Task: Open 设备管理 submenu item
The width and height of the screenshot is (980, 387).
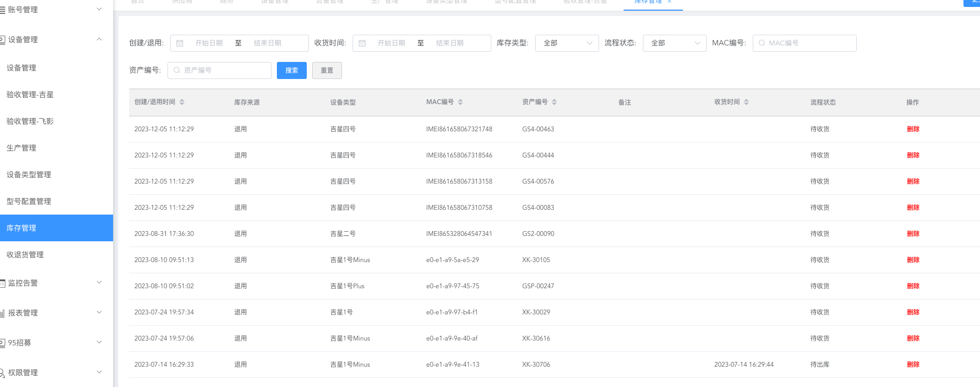Action: (x=57, y=68)
